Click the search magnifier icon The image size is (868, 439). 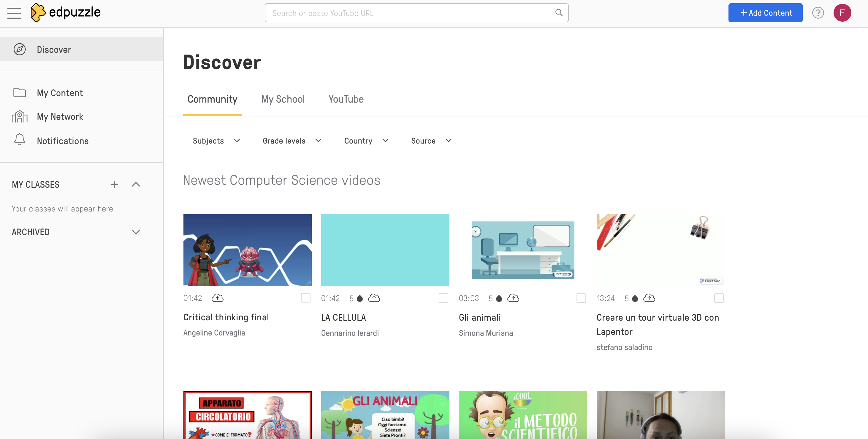[x=559, y=13]
